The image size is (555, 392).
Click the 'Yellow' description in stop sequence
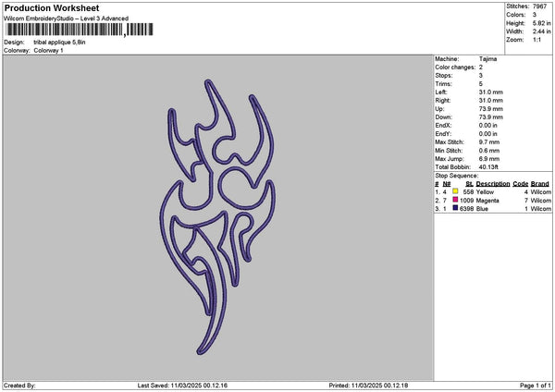pos(485,192)
